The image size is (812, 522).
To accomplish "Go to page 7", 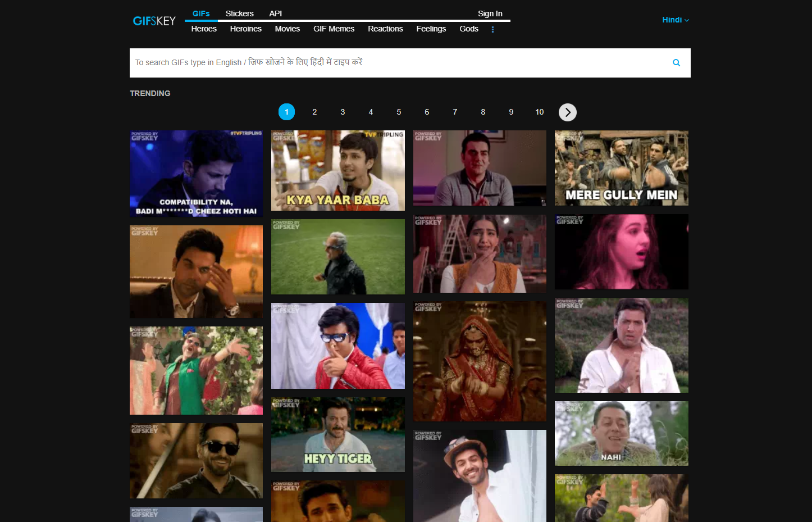I will point(455,112).
